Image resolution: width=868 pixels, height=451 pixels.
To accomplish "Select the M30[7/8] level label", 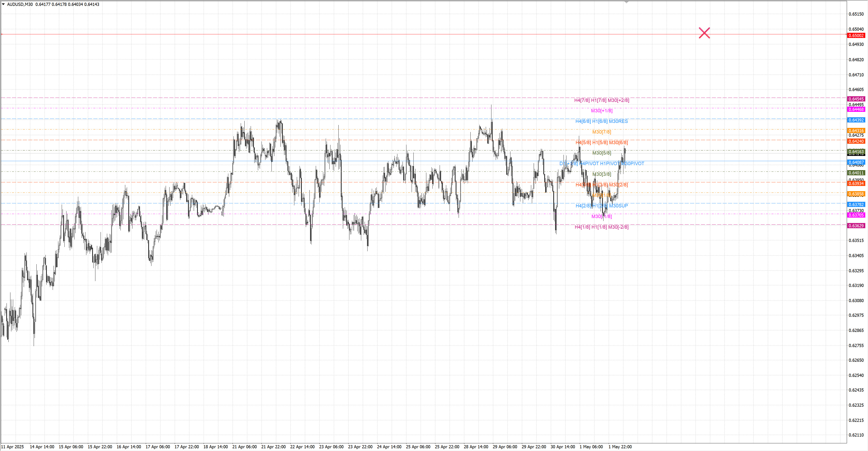I will [601, 132].
